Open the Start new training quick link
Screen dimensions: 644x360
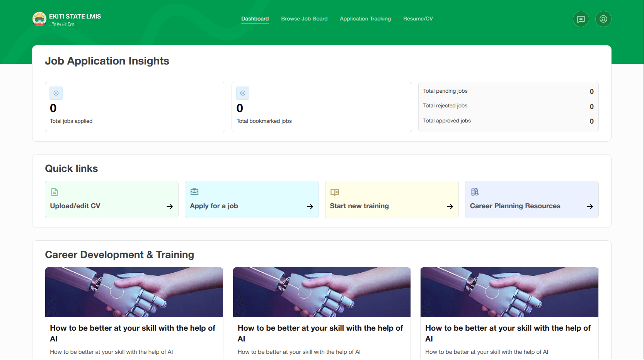coord(392,199)
